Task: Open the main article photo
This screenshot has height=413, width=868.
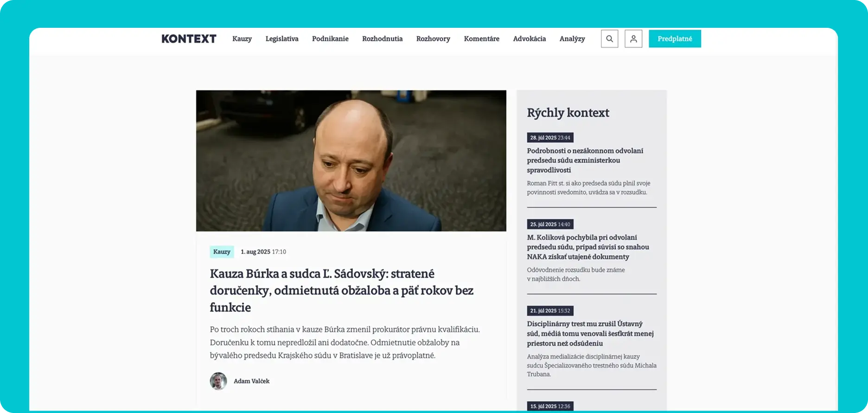Action: pos(351,161)
